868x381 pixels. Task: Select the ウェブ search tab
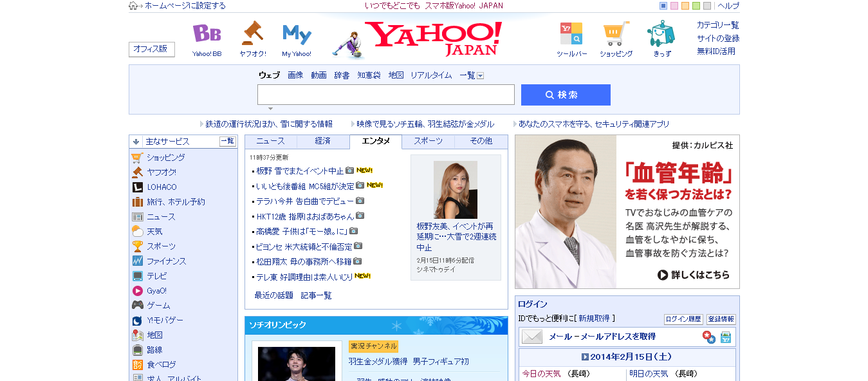click(269, 75)
